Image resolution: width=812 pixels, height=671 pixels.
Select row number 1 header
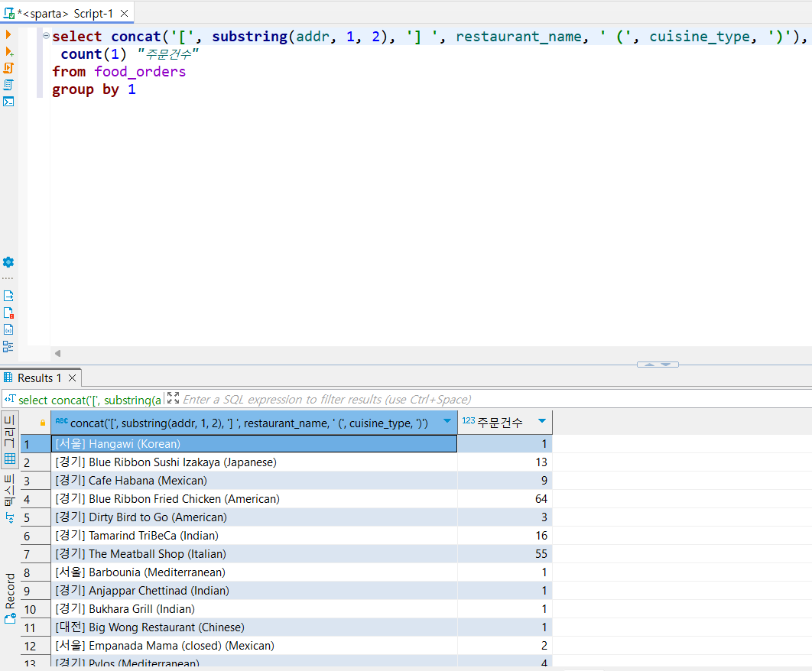pos(35,444)
